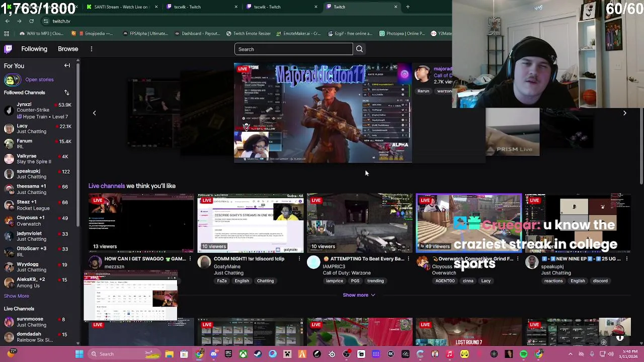Screen dimensions: 644x362
Task: Click the Chatting tag under GoatyMaine
Action: click(265, 281)
